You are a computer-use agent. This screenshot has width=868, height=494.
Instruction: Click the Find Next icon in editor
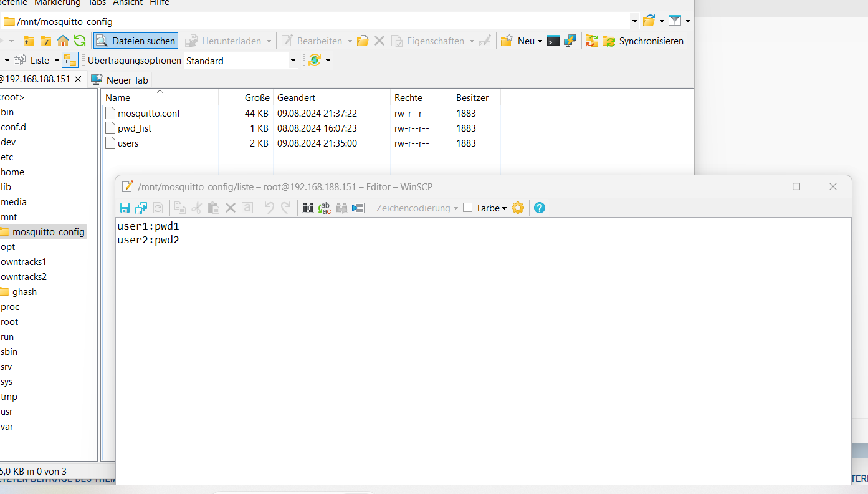pos(341,208)
